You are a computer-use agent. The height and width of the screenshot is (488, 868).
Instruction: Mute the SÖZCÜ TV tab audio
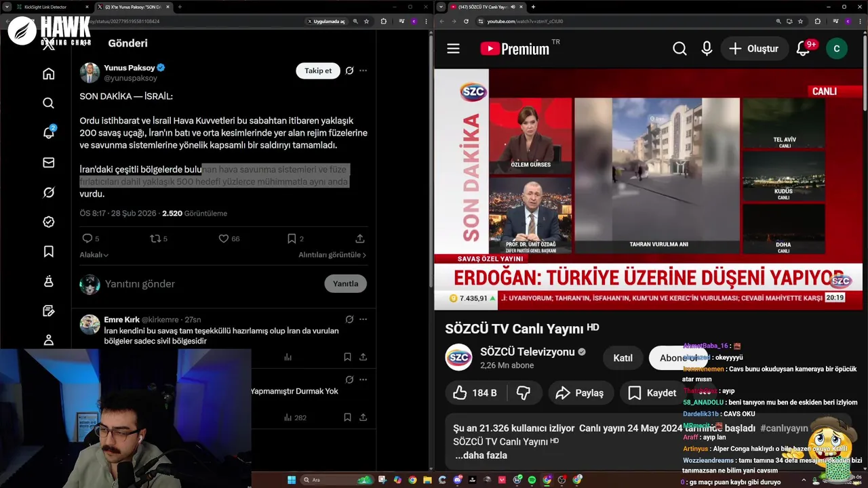[513, 7]
